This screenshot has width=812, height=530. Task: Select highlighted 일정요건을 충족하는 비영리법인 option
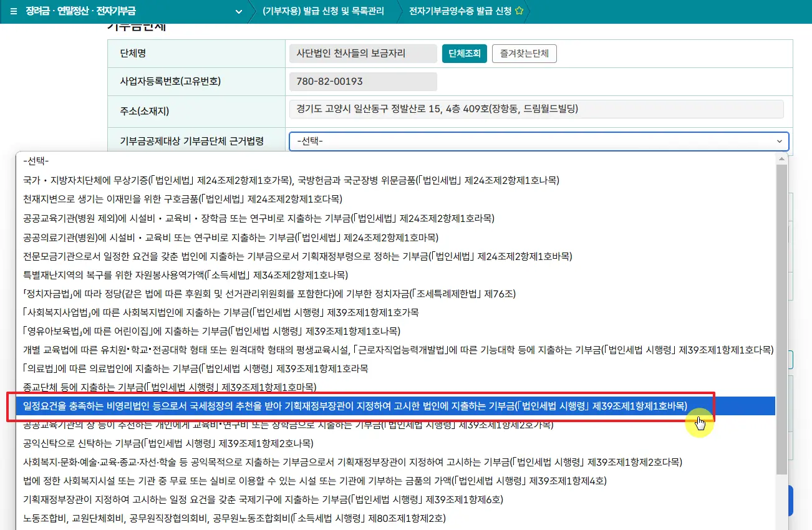[x=355, y=407]
